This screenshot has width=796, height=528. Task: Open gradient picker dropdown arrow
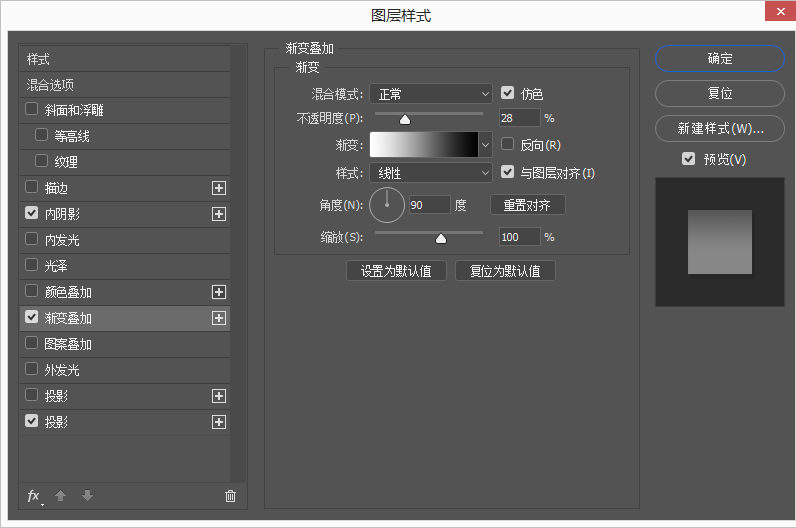click(x=485, y=145)
